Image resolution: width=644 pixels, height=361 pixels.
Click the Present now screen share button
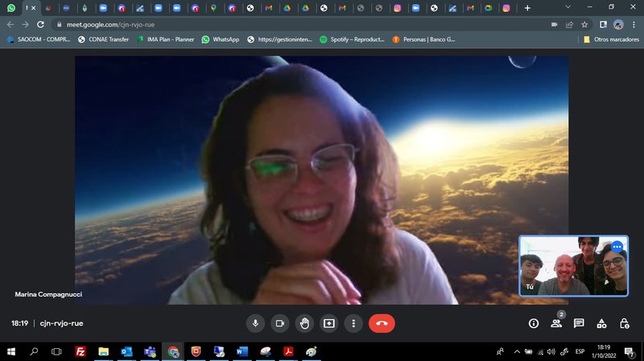(x=329, y=323)
